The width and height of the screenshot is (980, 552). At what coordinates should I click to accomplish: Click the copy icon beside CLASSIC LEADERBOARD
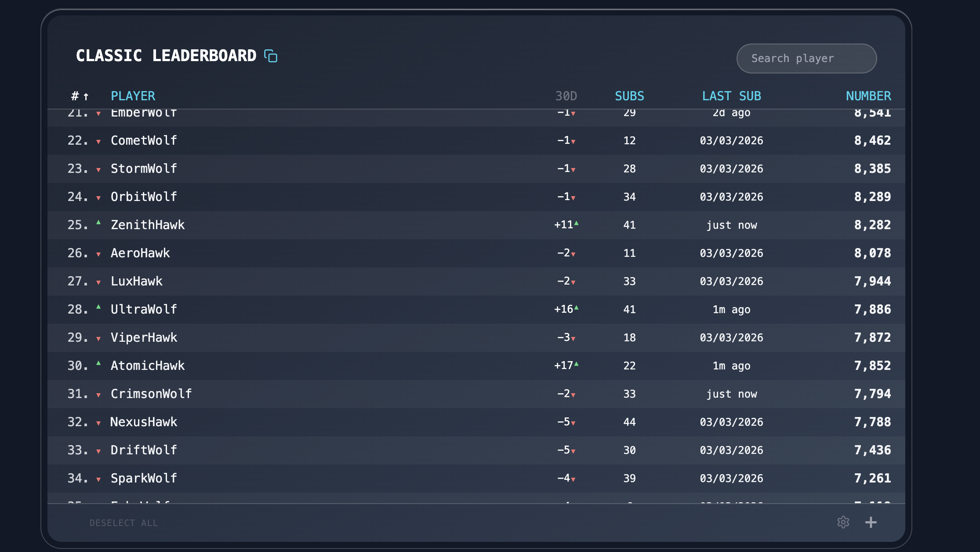271,56
